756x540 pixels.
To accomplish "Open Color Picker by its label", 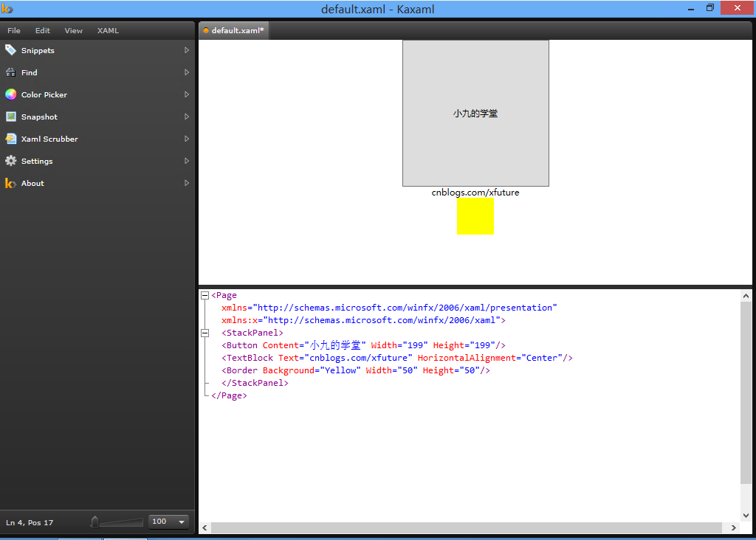I will 44,94.
